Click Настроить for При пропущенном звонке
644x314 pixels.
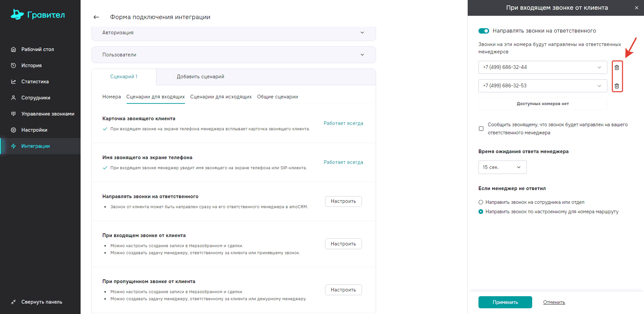click(x=343, y=290)
